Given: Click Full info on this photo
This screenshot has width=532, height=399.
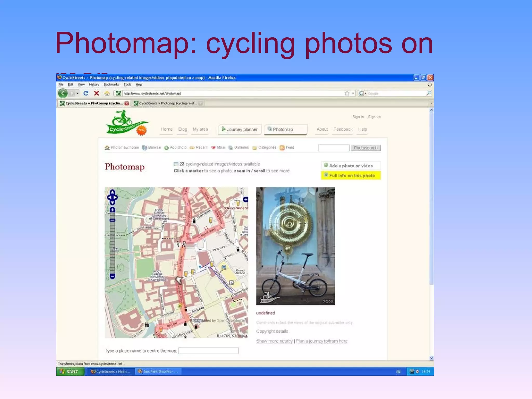Looking at the screenshot, I should pyautogui.click(x=351, y=175).
